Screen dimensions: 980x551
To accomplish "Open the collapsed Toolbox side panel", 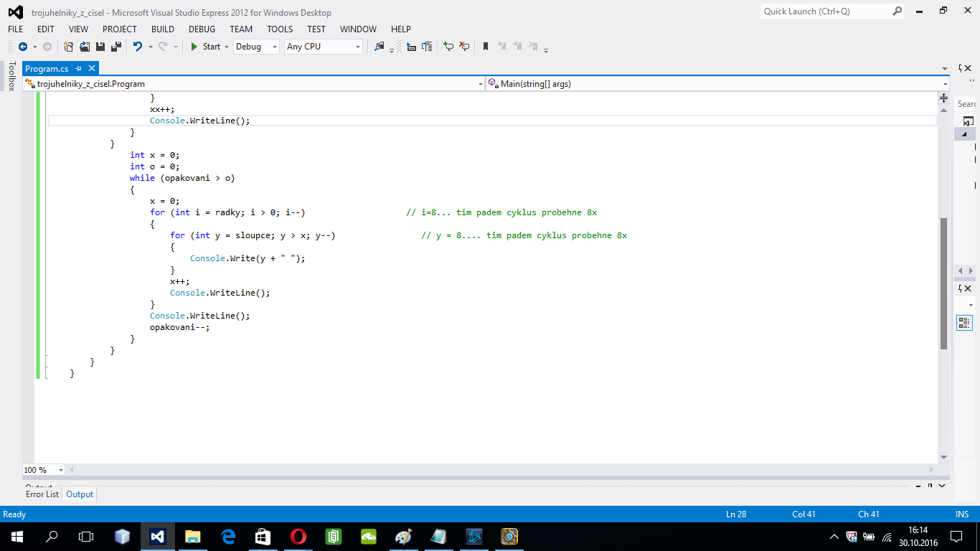I will (x=11, y=76).
